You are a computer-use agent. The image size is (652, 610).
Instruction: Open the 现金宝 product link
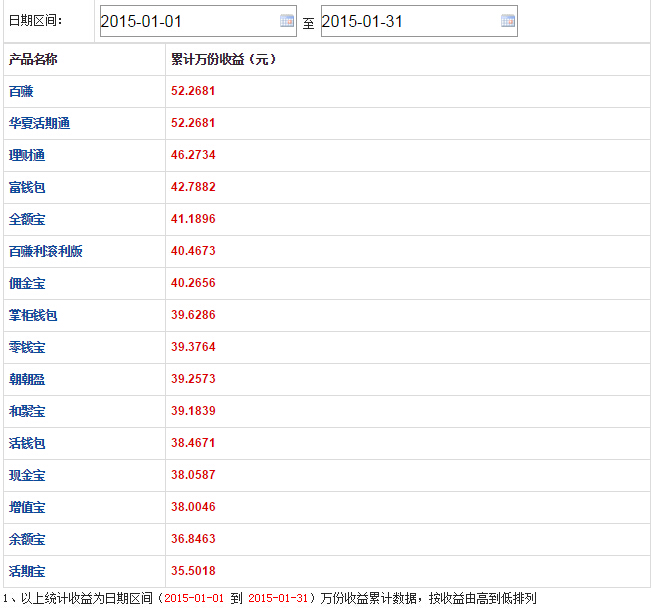(27, 475)
